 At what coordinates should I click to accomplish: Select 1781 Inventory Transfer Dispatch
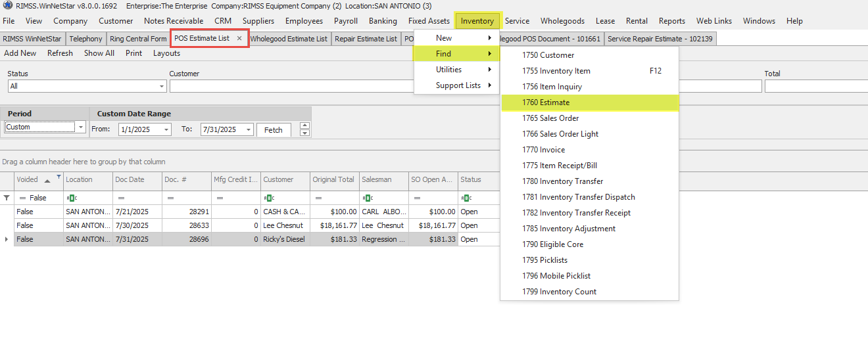pyautogui.click(x=590, y=197)
